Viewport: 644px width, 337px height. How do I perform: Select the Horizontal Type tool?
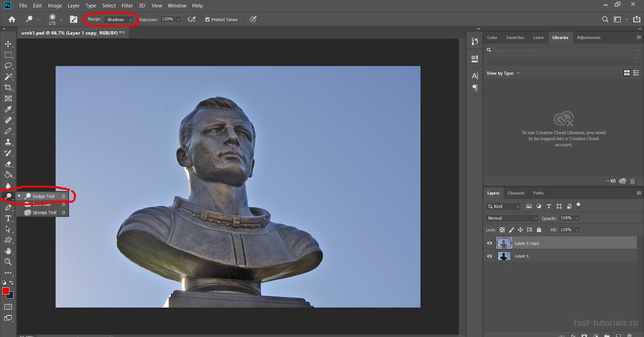coord(8,218)
